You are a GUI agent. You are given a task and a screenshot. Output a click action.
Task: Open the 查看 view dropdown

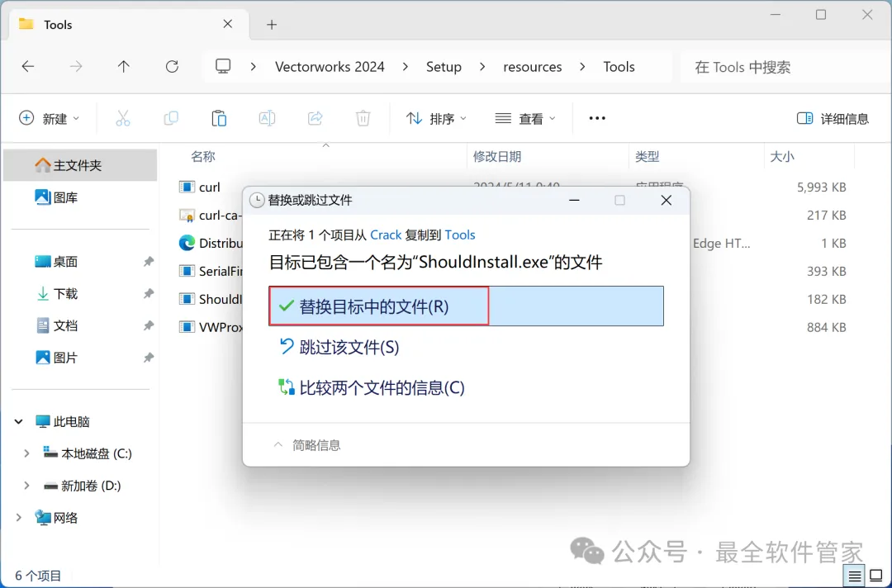point(525,118)
